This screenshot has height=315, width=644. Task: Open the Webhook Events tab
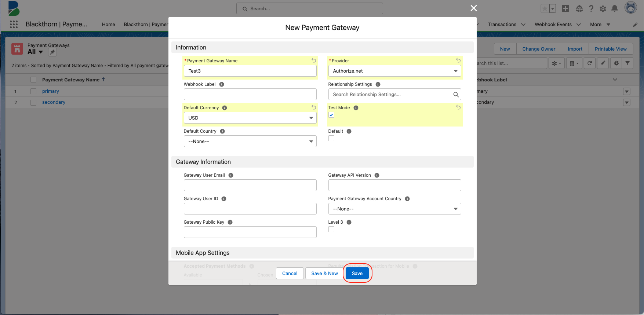[553, 25]
